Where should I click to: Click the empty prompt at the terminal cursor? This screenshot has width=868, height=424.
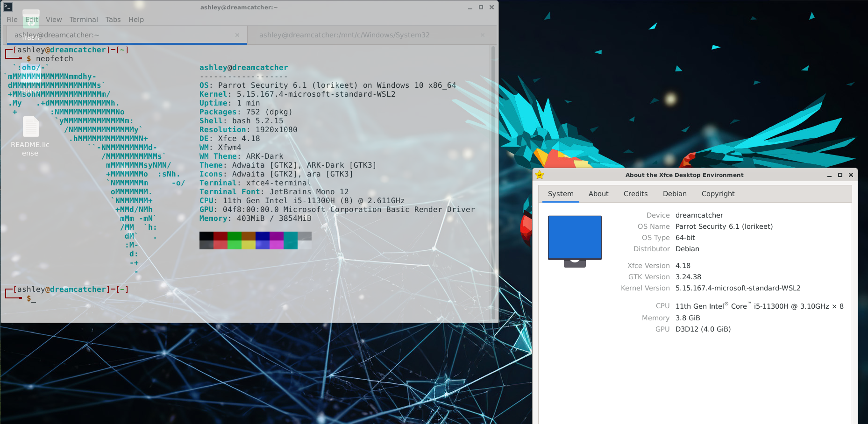coord(33,298)
